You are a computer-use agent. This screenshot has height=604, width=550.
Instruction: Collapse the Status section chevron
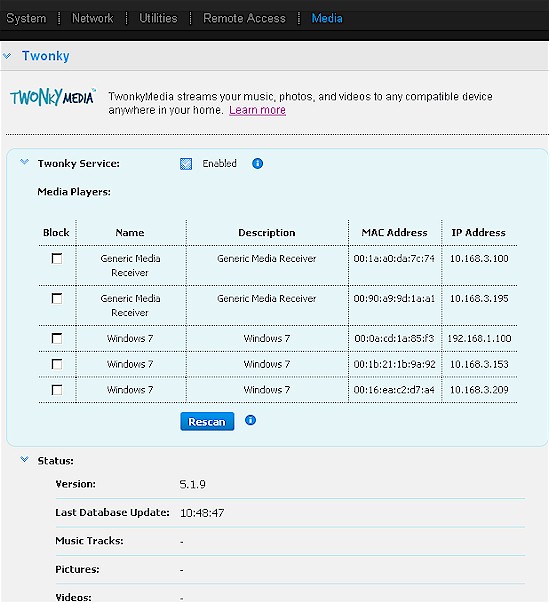pyautogui.click(x=24, y=460)
